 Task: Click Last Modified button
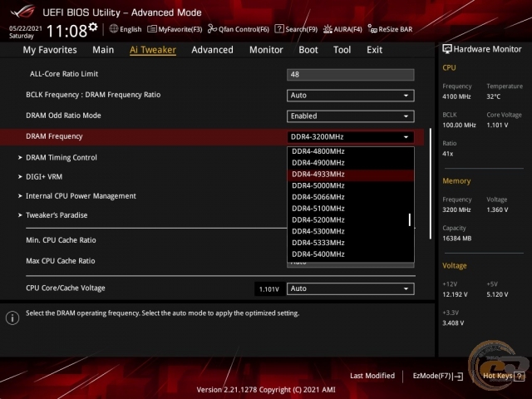372,376
